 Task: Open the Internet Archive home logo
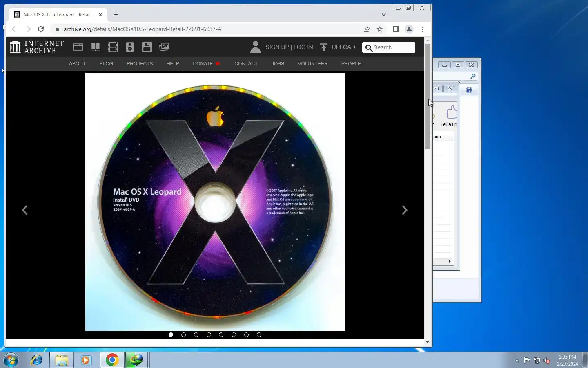(37, 47)
